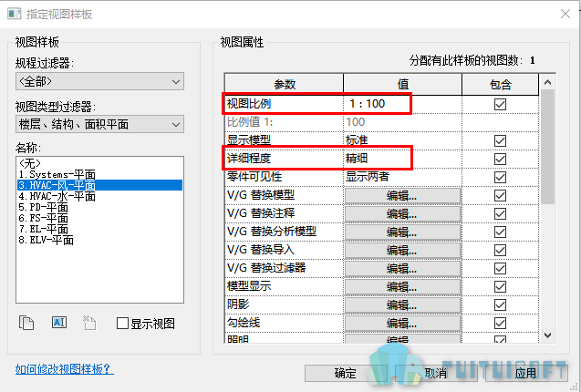Viewport: 581px width, 392px height.
Task: Uncheck include box for V/G 替换过滤器
Action: coord(500,268)
